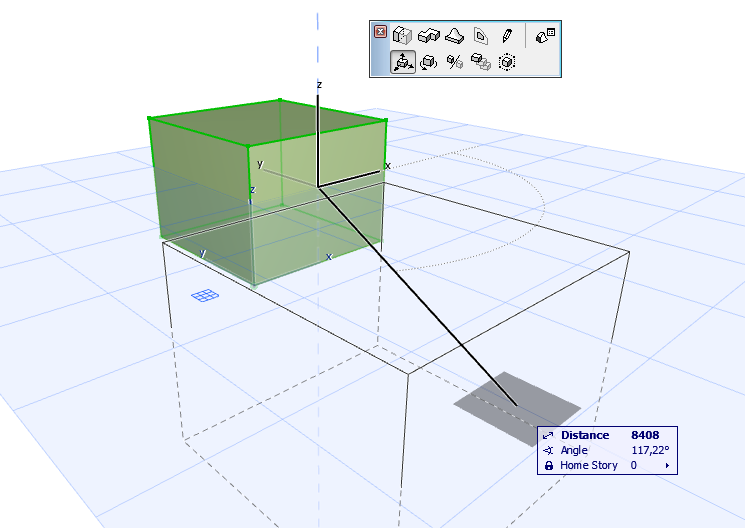
Task: Click the Angle value 117,22° in the tracker
Action: click(650, 450)
